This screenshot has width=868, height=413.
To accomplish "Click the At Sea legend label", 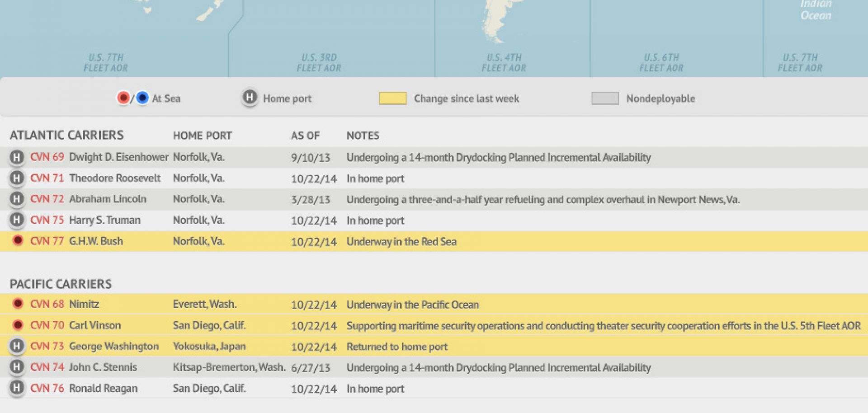I will coord(166,99).
